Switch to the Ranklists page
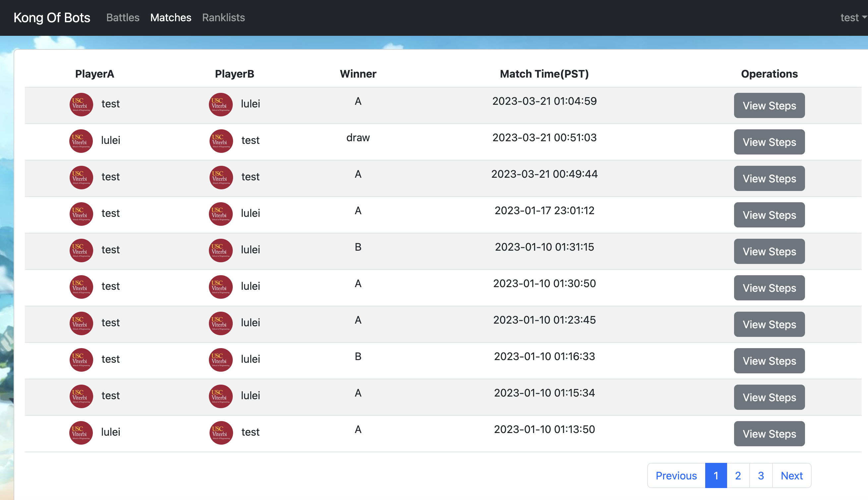Screen dimensions: 868x500 (x=223, y=18)
